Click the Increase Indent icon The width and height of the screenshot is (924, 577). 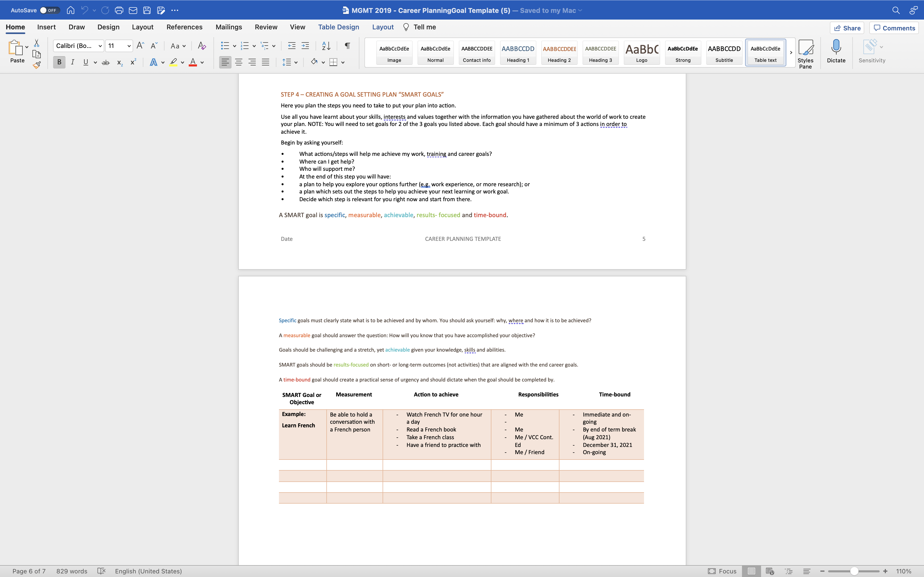click(x=306, y=46)
